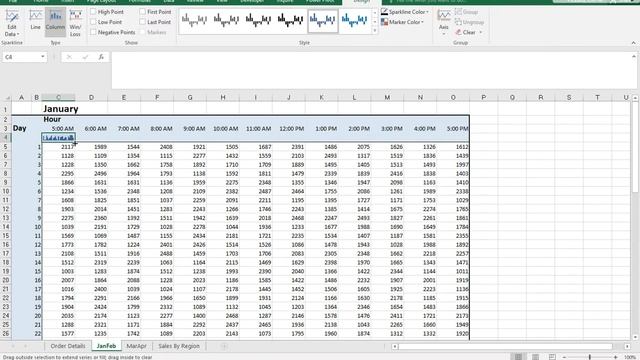Viewport: 640px width, 360px height.
Task: Open the sparkline Axis options
Action: [x=444, y=21]
